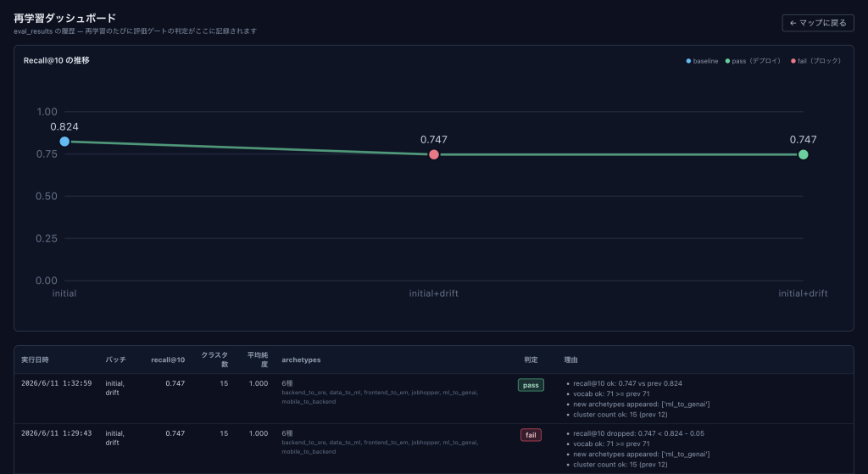
Task: Click the 0.00 y-axis label
Action: point(47,281)
